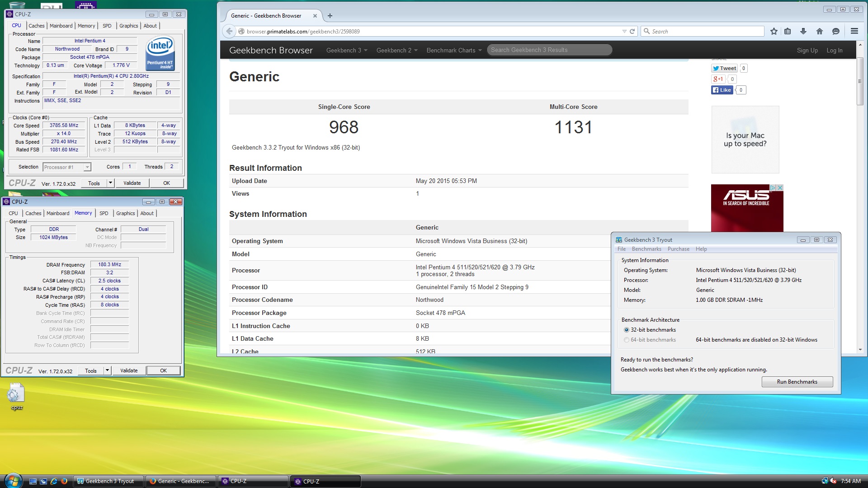The width and height of the screenshot is (868, 488).
Task: Switch to Mainboard tab in top CPU-Z
Action: click(61, 26)
